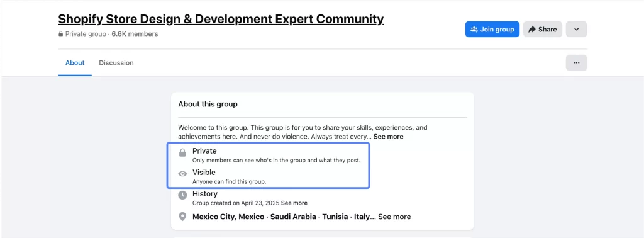Click Anyone can find this group text
The width and height of the screenshot is (644, 238).
pyautogui.click(x=229, y=182)
